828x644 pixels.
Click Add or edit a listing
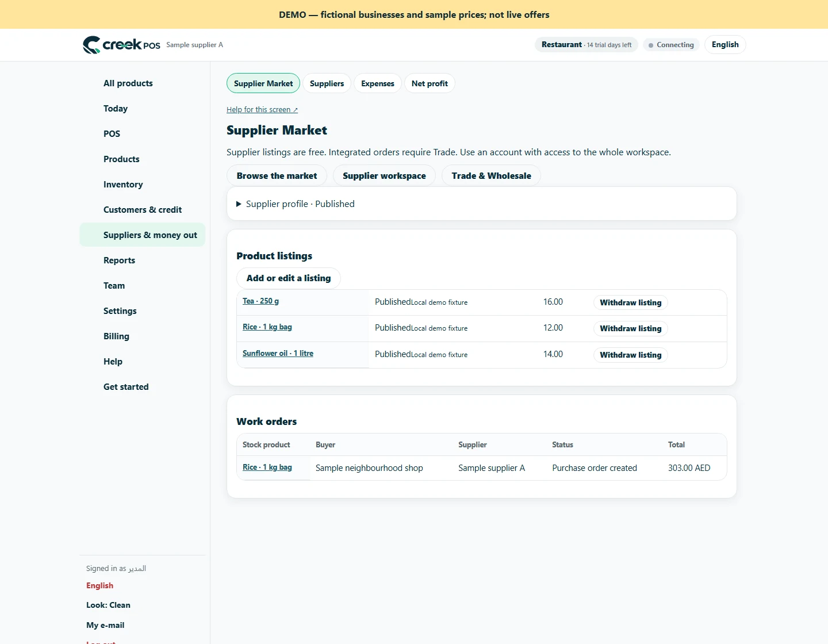point(289,278)
